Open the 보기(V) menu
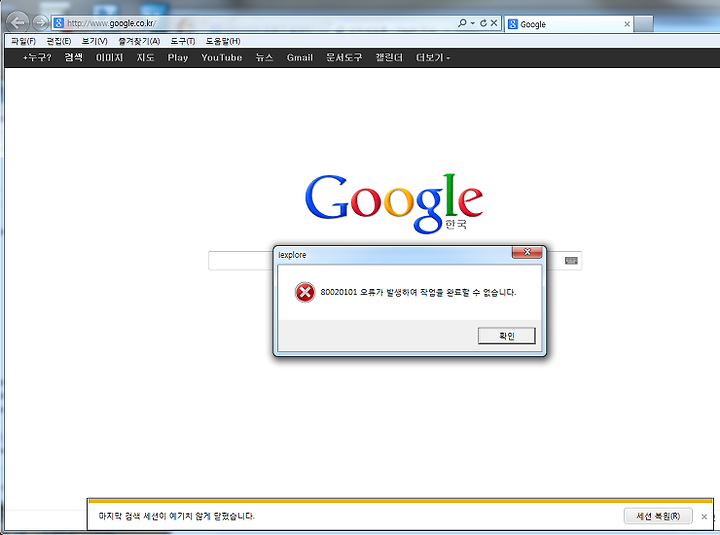 tap(95, 41)
